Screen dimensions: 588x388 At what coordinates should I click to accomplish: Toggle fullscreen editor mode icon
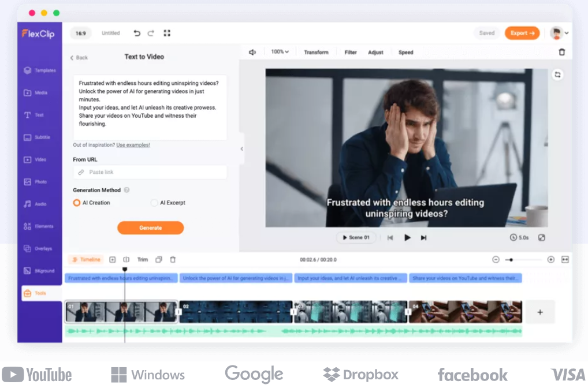coord(167,33)
